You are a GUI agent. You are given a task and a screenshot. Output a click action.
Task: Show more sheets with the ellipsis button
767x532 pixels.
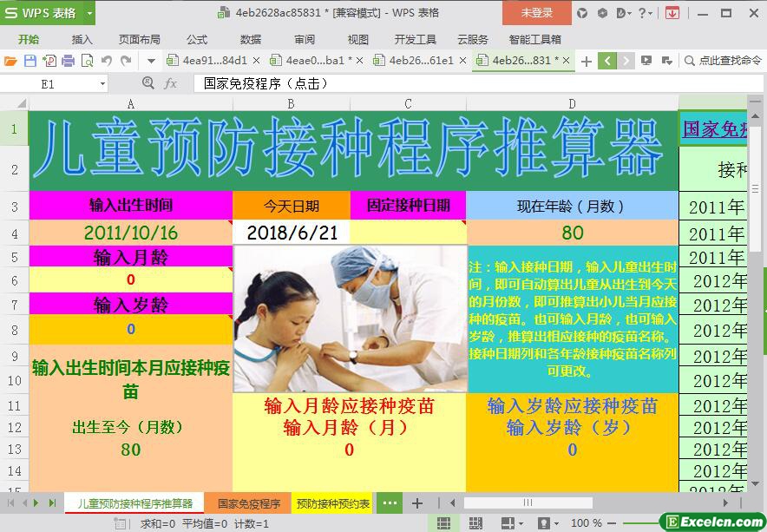(x=389, y=503)
